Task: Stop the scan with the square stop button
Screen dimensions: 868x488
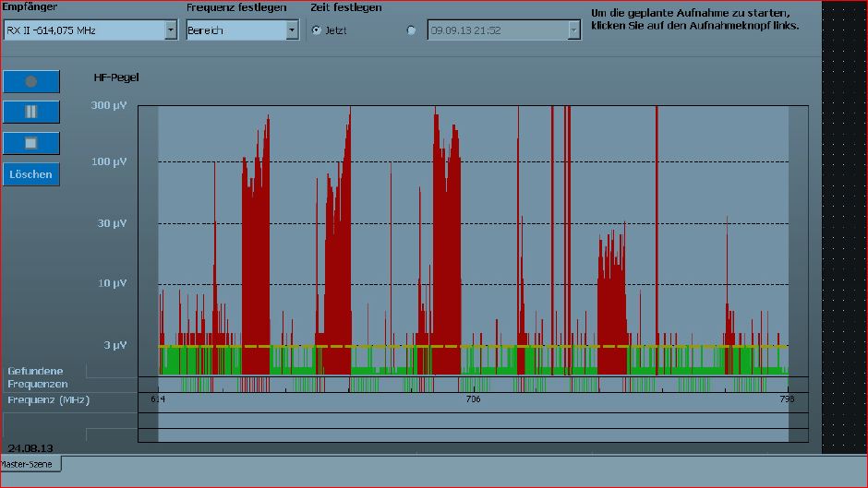Action: [31, 143]
